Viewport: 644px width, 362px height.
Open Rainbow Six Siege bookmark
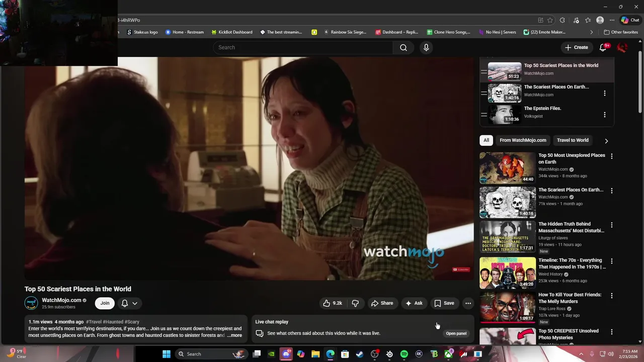click(x=345, y=32)
